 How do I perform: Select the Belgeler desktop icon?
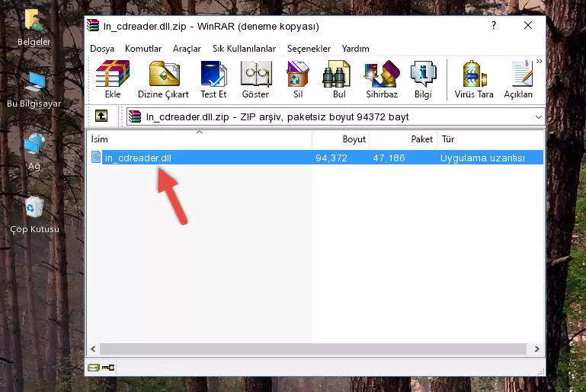(34, 28)
